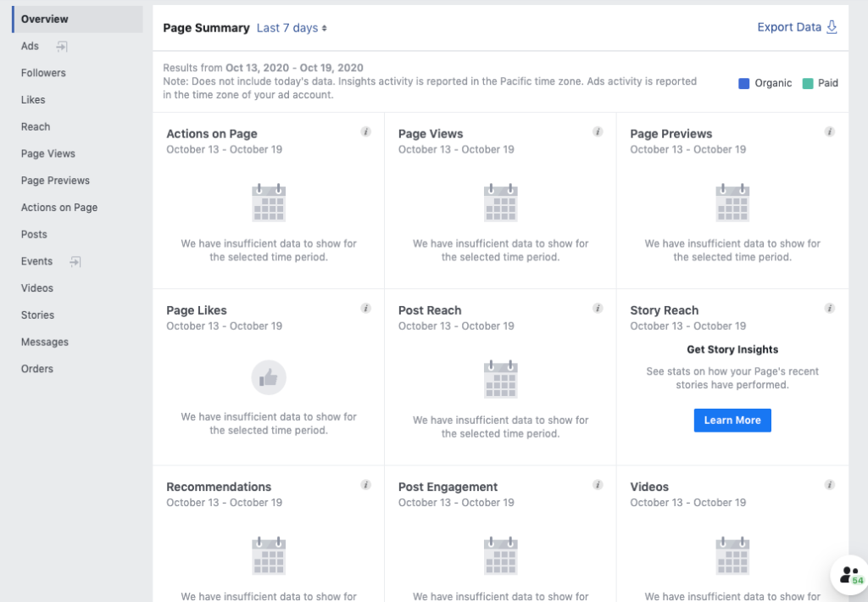Click the calendar icon in Recommendations card

(269, 555)
